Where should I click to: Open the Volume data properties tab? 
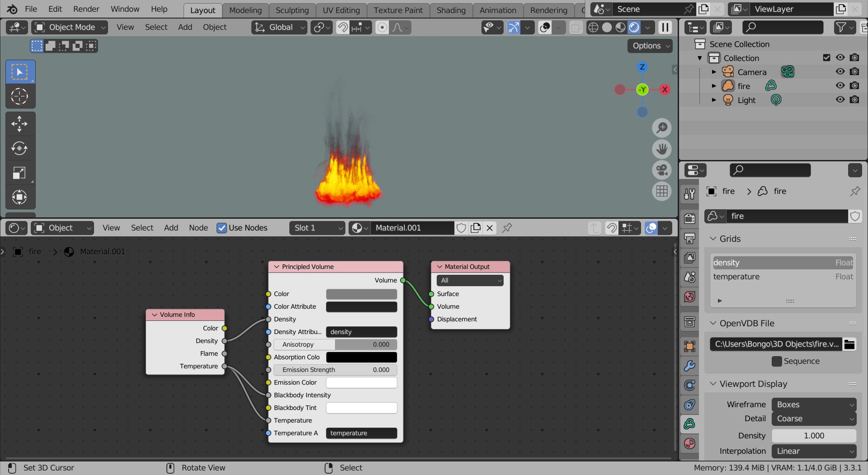[x=689, y=424]
